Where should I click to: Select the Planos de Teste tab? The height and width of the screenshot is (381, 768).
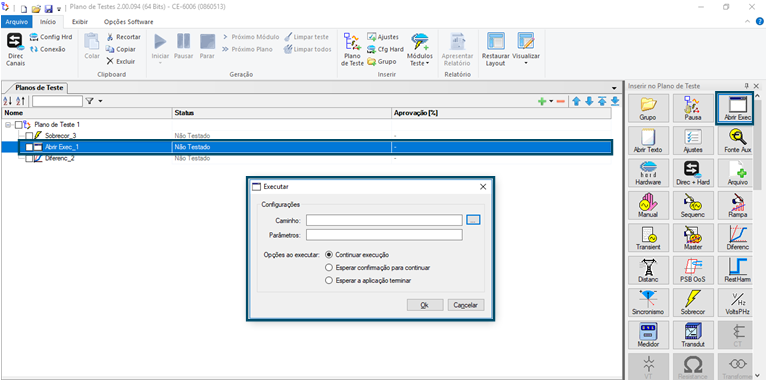[x=39, y=88]
